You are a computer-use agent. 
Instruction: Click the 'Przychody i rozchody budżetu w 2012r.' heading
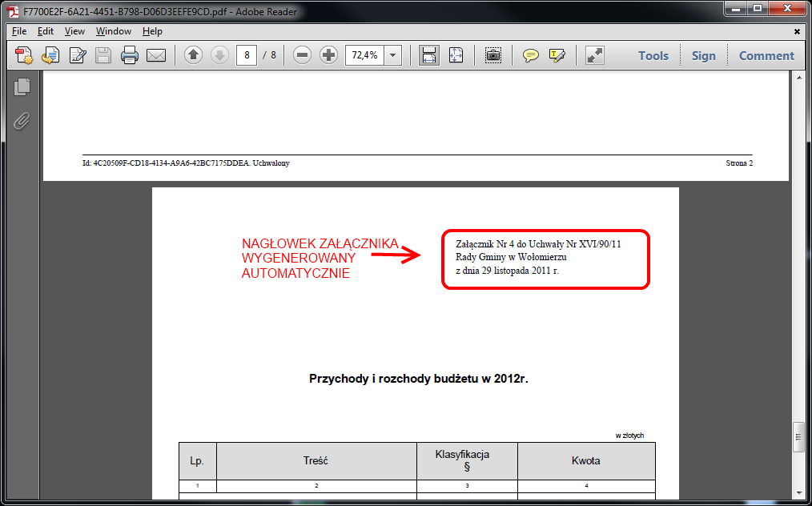(419, 379)
